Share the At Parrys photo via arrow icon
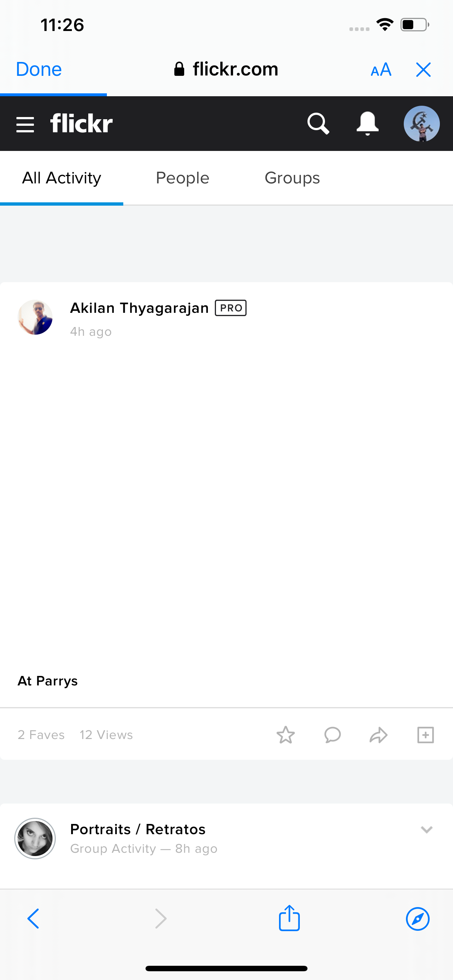 tap(378, 735)
